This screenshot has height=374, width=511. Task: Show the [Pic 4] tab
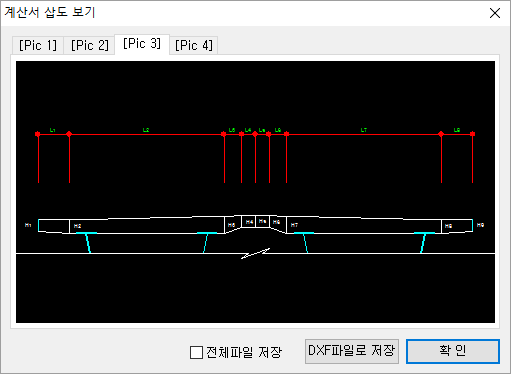pyautogui.click(x=194, y=45)
